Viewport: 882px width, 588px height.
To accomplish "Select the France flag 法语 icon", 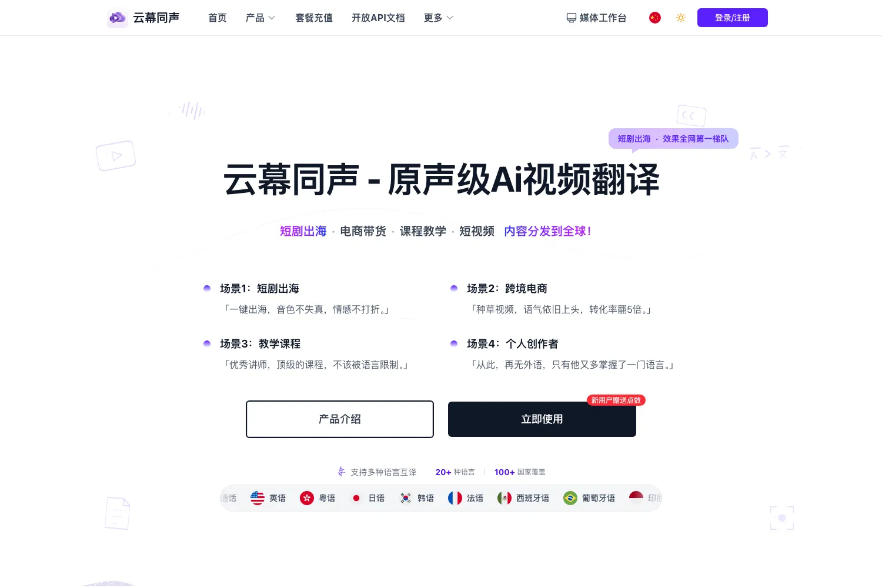I will (455, 498).
